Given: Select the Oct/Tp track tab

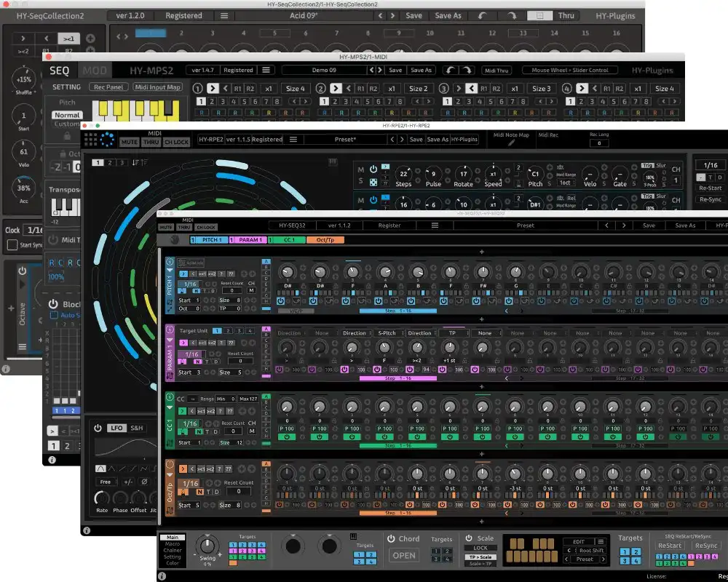Looking at the screenshot, I should tap(325, 240).
